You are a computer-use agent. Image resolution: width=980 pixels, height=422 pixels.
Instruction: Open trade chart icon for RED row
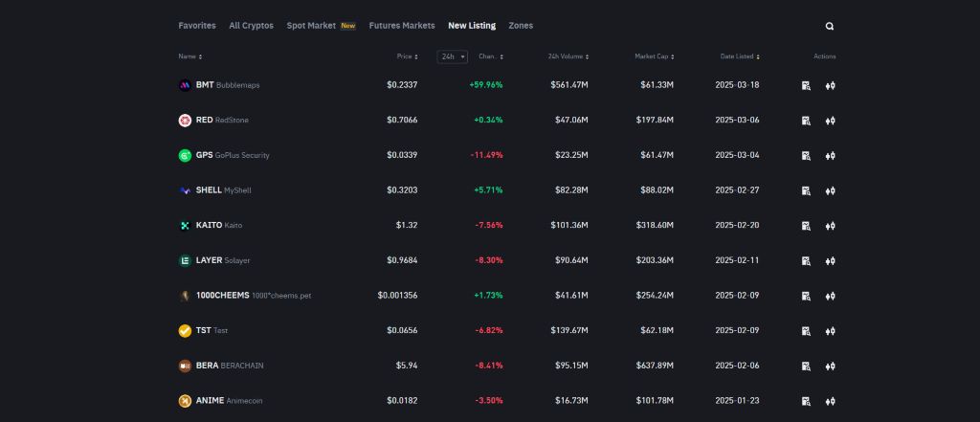click(x=830, y=121)
